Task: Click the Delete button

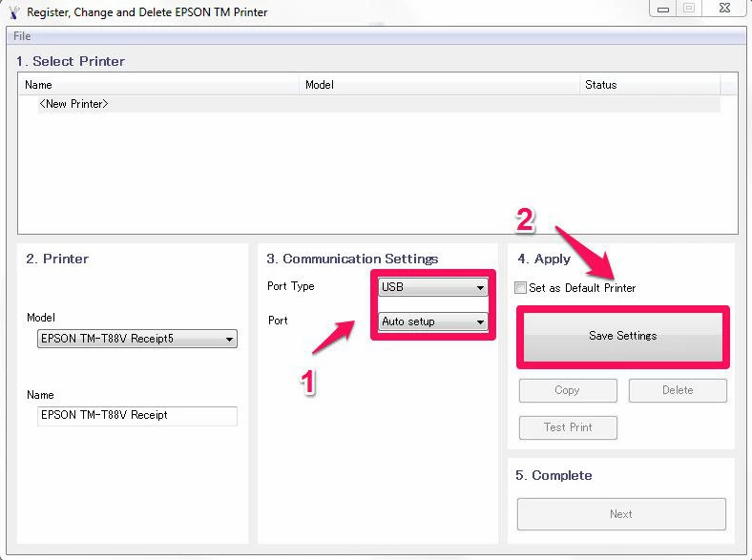Action: point(678,390)
